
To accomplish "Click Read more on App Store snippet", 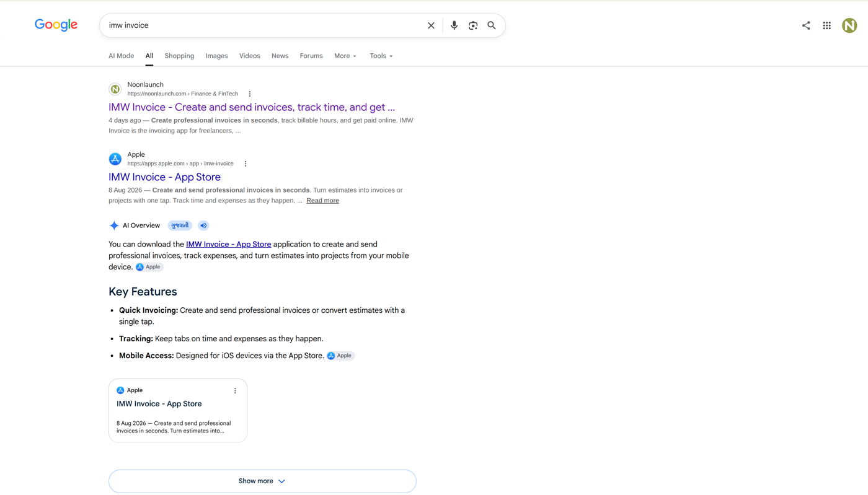I will pos(322,201).
